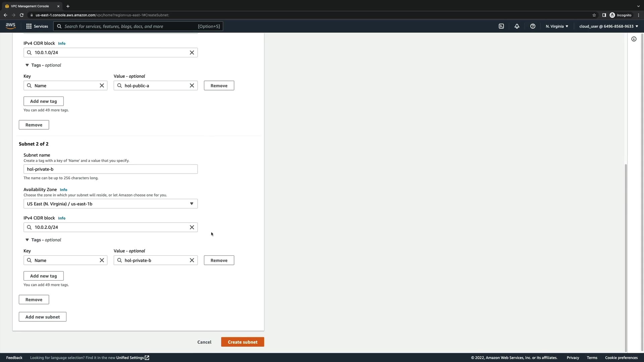The height and width of the screenshot is (362, 644).
Task: Click the Create subnet button
Action: pos(242,342)
